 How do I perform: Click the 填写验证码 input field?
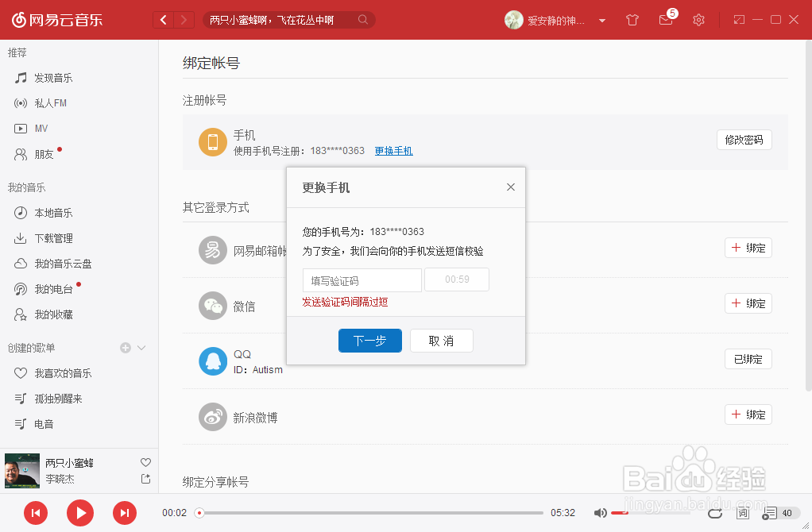[x=362, y=280]
